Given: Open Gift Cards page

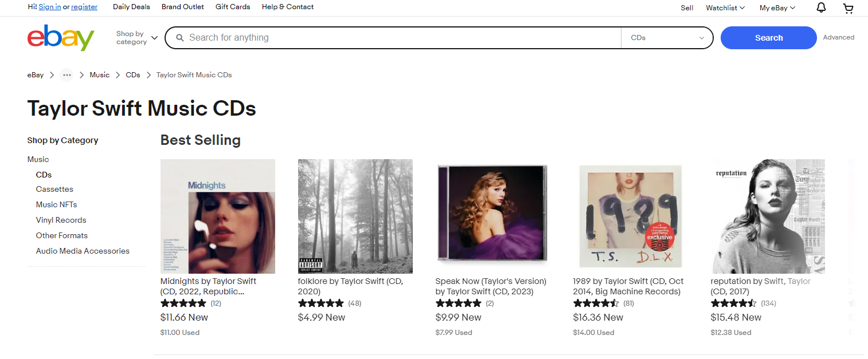Looking at the screenshot, I should [x=233, y=7].
